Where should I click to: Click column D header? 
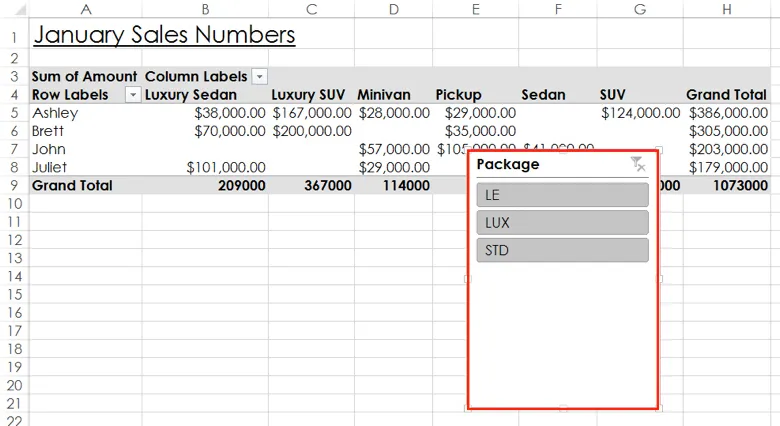393,9
